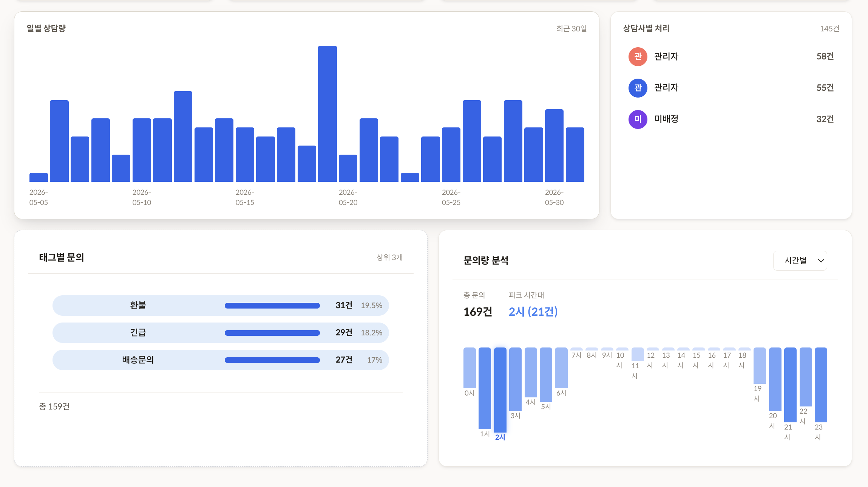Click the '58건' count
868x487 pixels.
pos(825,56)
